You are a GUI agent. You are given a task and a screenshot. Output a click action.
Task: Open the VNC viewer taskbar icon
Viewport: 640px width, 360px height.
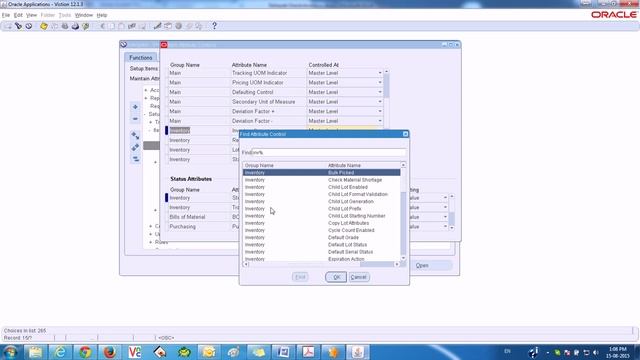(x=135, y=352)
